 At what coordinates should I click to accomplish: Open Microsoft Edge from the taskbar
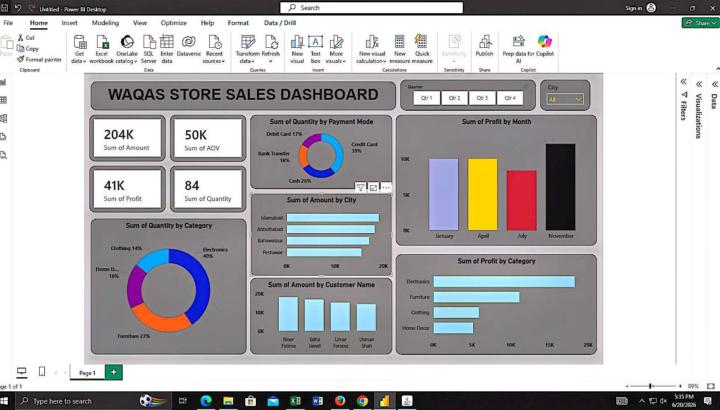pyautogui.click(x=206, y=401)
